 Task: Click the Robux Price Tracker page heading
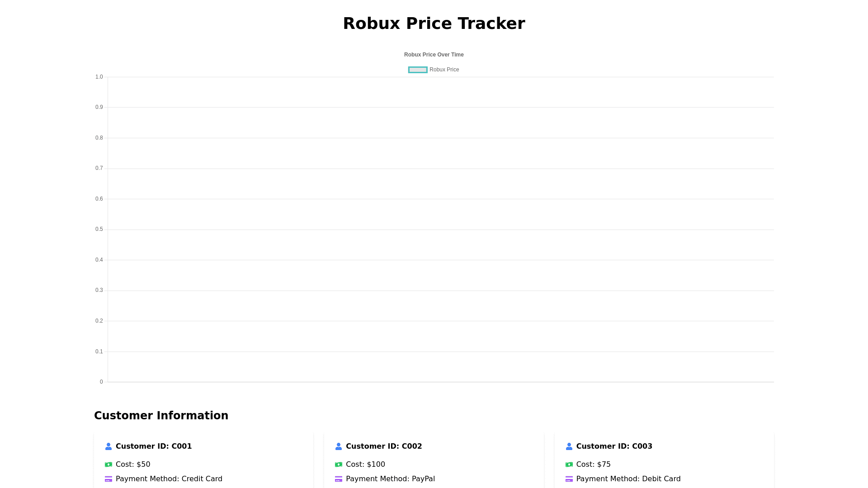[x=434, y=23]
